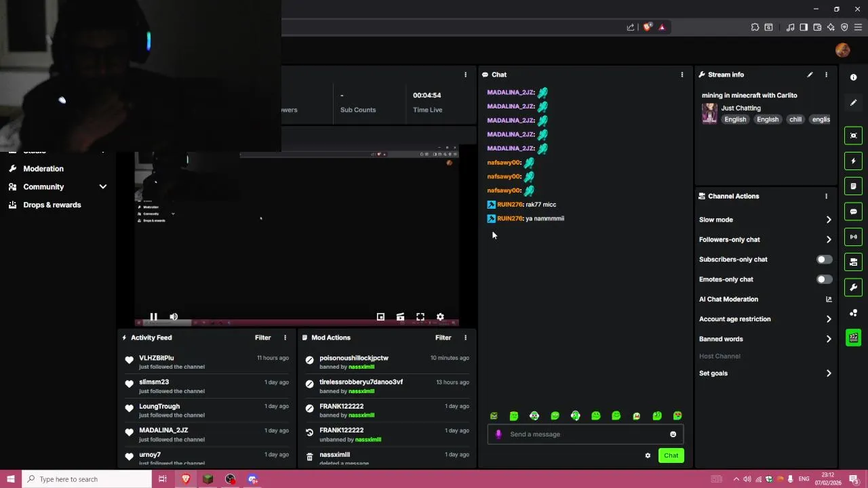The width and height of the screenshot is (868, 488).
Task: Pick the first angry green emote
Action: tap(494, 416)
